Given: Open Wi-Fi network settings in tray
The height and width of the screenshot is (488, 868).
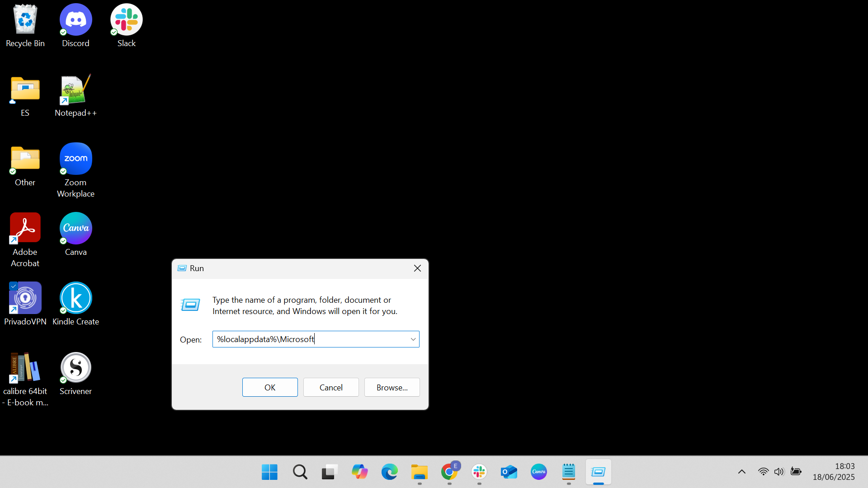Looking at the screenshot, I should (763, 472).
